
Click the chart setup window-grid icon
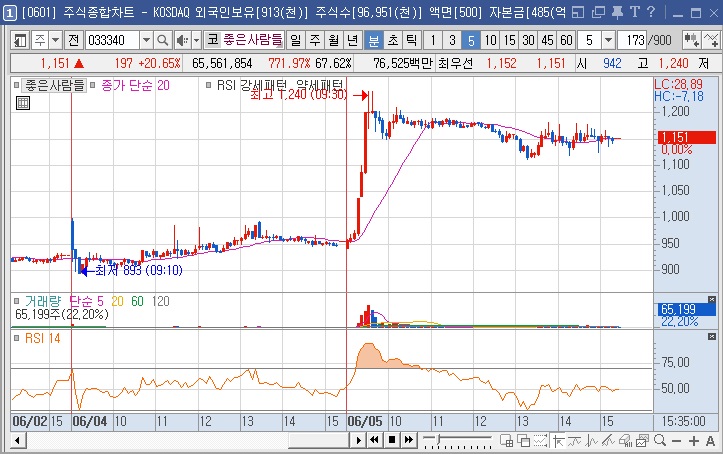pos(506,441)
